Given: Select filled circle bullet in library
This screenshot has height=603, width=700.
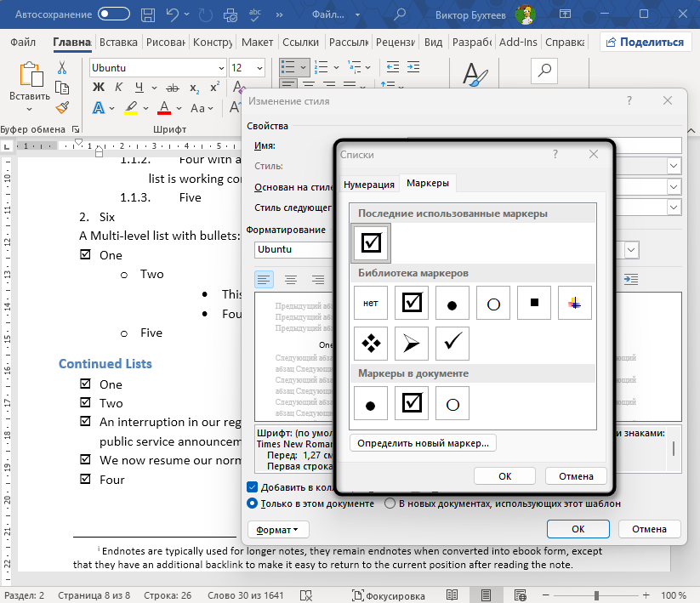Looking at the screenshot, I should click(452, 303).
